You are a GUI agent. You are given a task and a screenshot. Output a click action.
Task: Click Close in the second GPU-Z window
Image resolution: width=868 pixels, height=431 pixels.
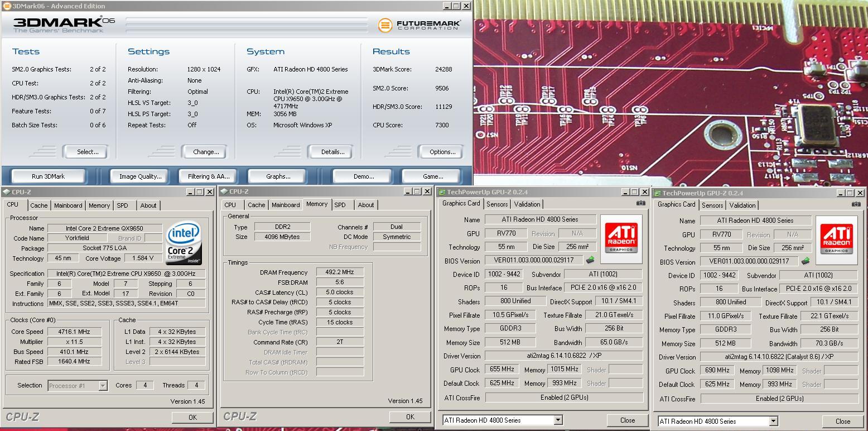(842, 422)
